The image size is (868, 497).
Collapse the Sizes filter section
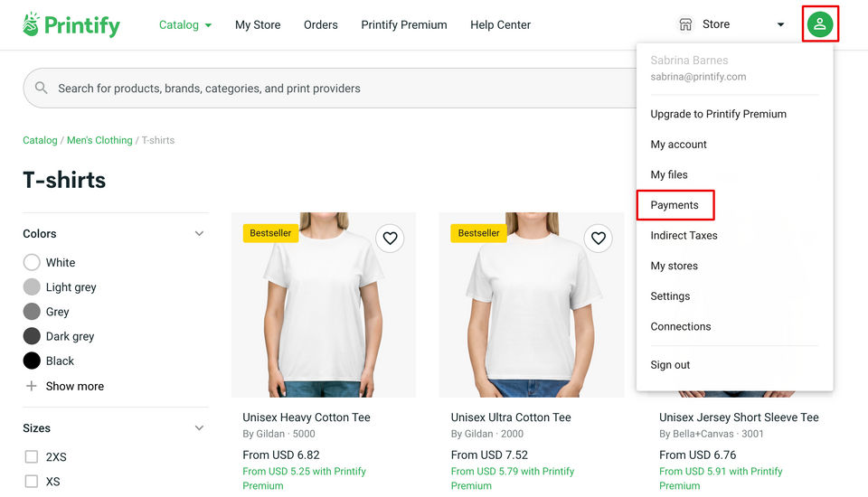click(x=199, y=427)
